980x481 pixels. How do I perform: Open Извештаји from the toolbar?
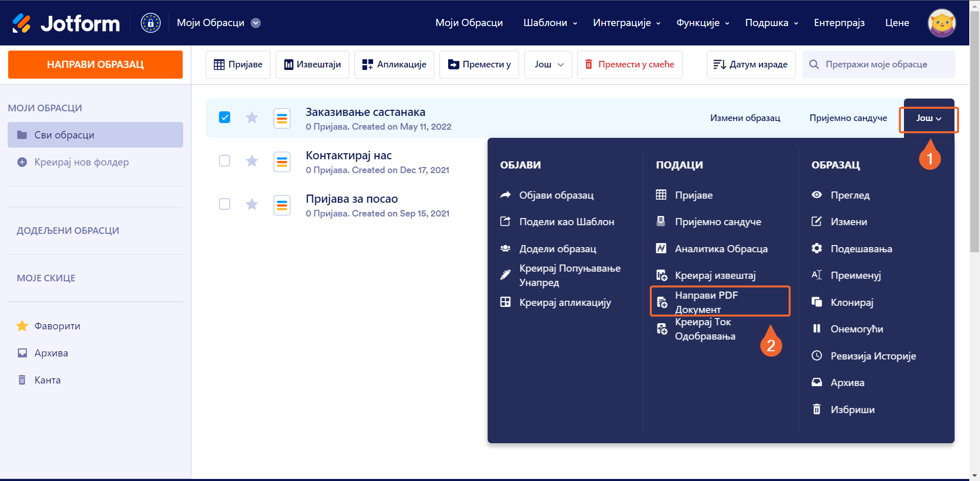pyautogui.click(x=312, y=64)
